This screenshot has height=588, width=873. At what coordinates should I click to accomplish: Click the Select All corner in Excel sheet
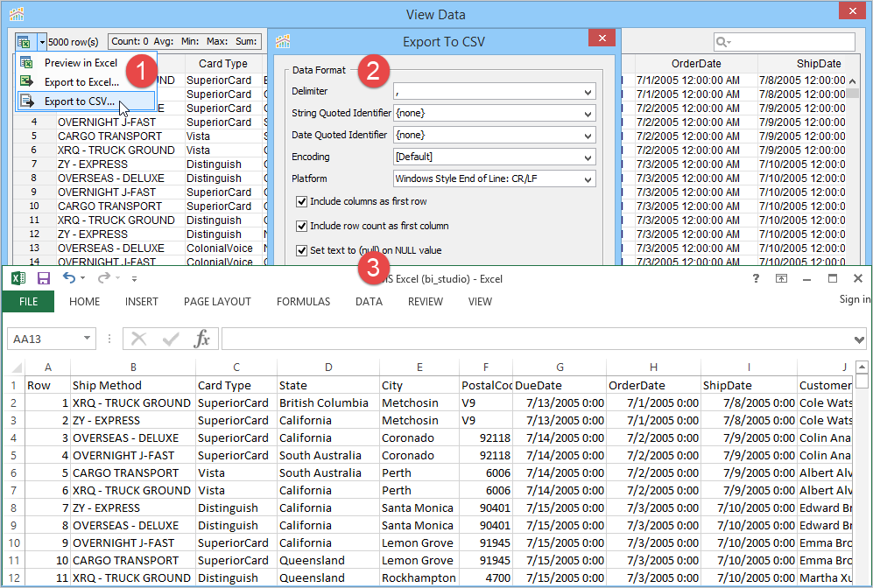pos(16,367)
